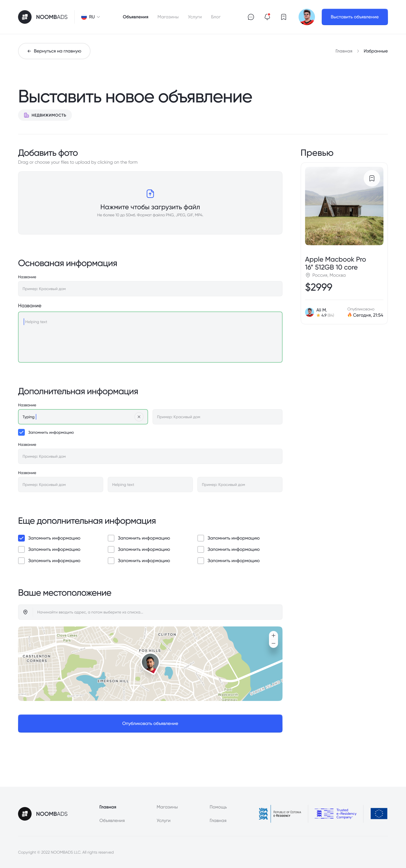
Task: Click the rightmost field in the three-field row
Action: click(240, 485)
